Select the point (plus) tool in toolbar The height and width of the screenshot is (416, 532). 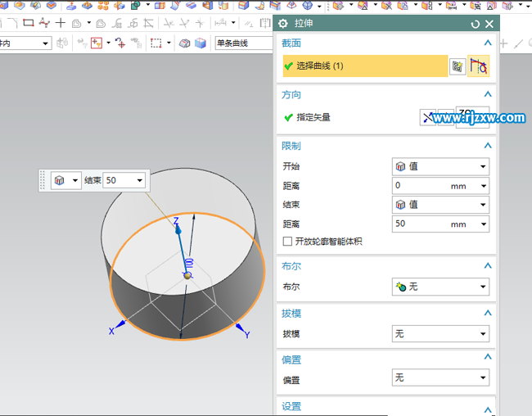click(60, 23)
